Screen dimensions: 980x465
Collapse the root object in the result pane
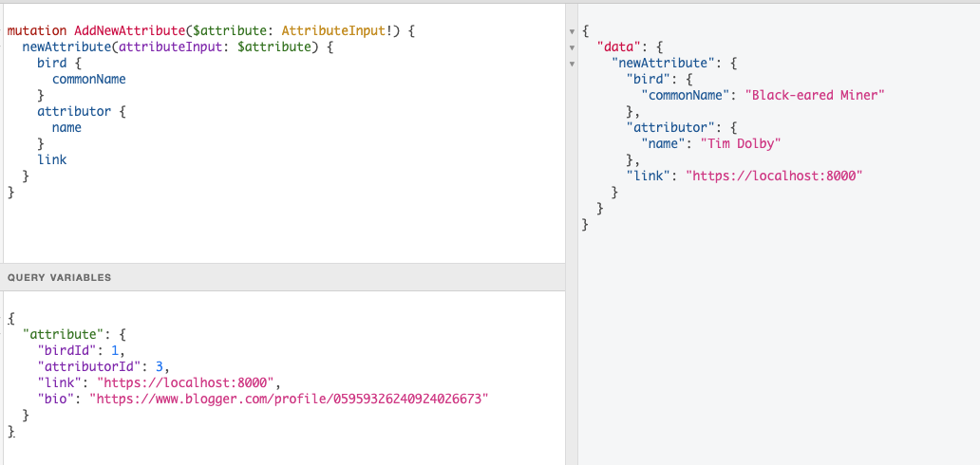point(572,31)
